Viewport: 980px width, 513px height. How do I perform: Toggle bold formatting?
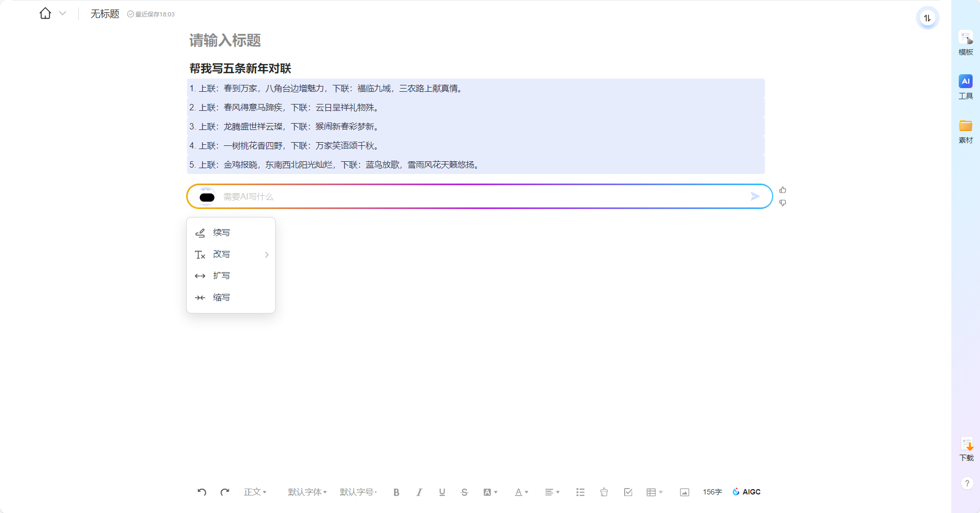[396, 492]
